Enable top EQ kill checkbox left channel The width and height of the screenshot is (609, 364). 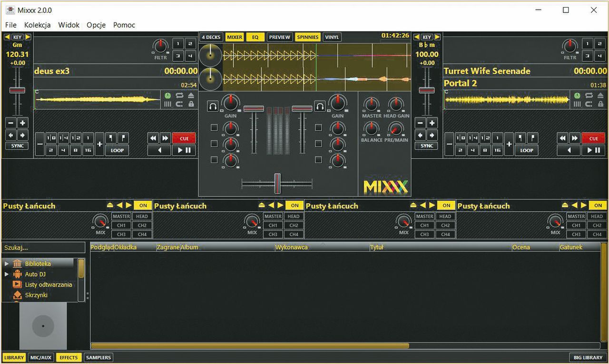click(214, 128)
